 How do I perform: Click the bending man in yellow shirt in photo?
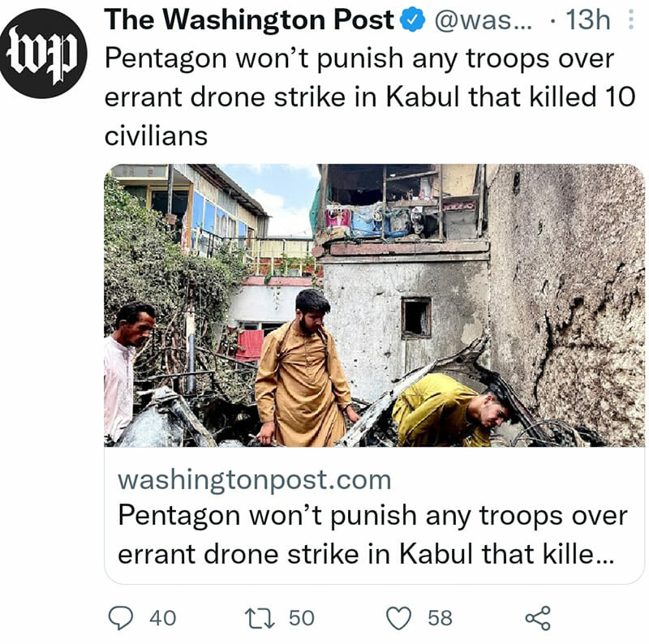click(454, 410)
